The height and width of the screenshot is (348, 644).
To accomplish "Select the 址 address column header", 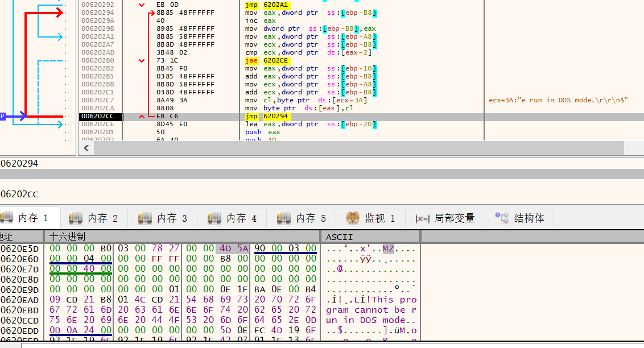I will pyautogui.click(x=22, y=237).
